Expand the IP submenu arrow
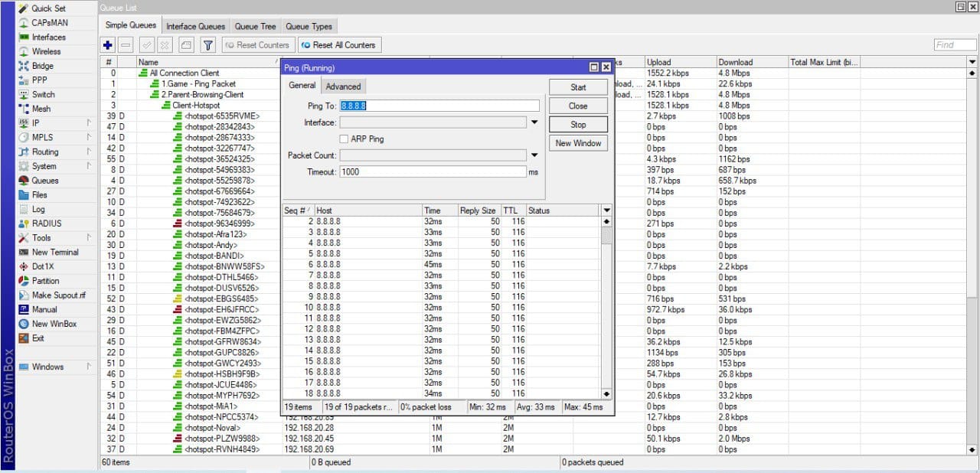The width and height of the screenshot is (980, 473). pos(89,123)
